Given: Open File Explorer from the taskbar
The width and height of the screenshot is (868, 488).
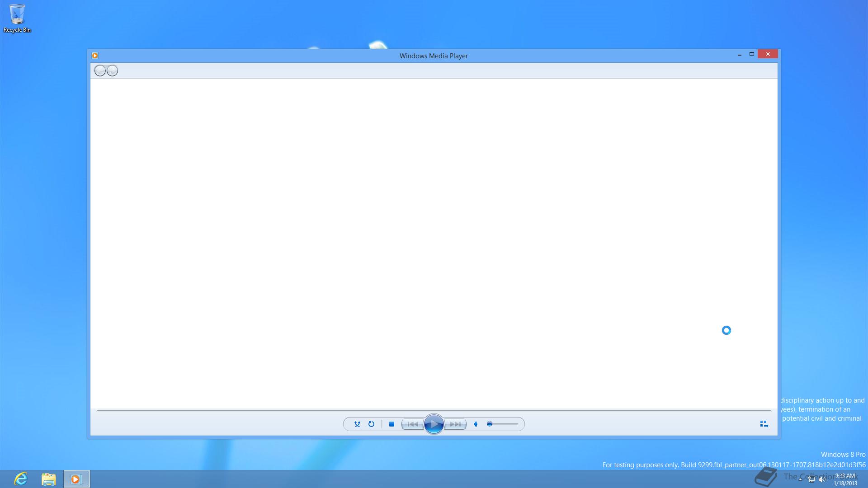Looking at the screenshot, I should tap(48, 479).
